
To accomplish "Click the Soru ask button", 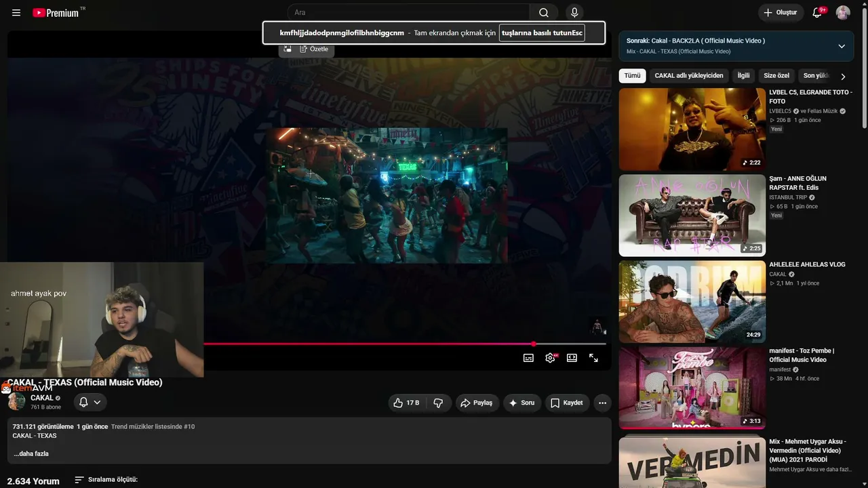I will 522,403.
